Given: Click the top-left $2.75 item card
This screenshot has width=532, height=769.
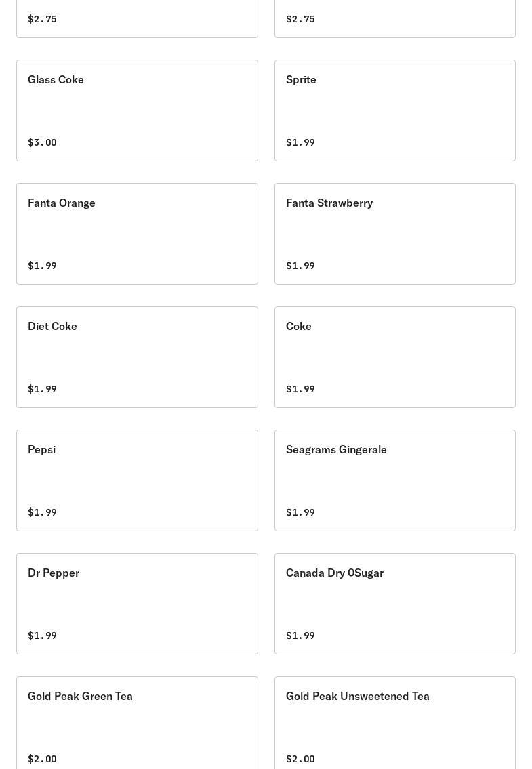Looking at the screenshot, I should click(137, 18).
